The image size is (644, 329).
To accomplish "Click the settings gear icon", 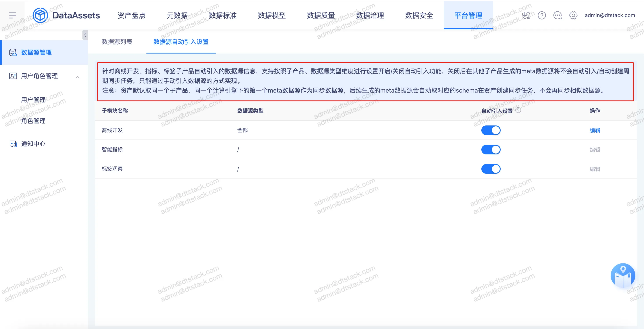I will 573,16.
